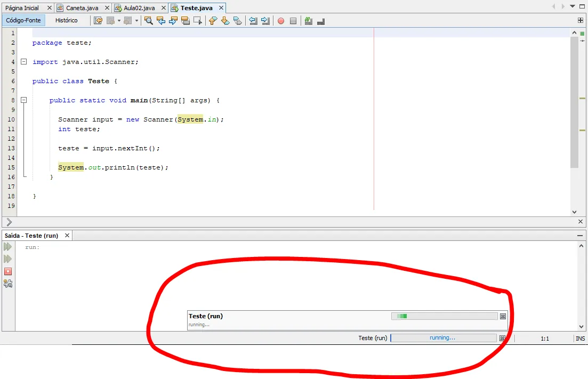This screenshot has width=588, height=379.
Task: Cancel Teste (run) in the popup
Action: [503, 317]
